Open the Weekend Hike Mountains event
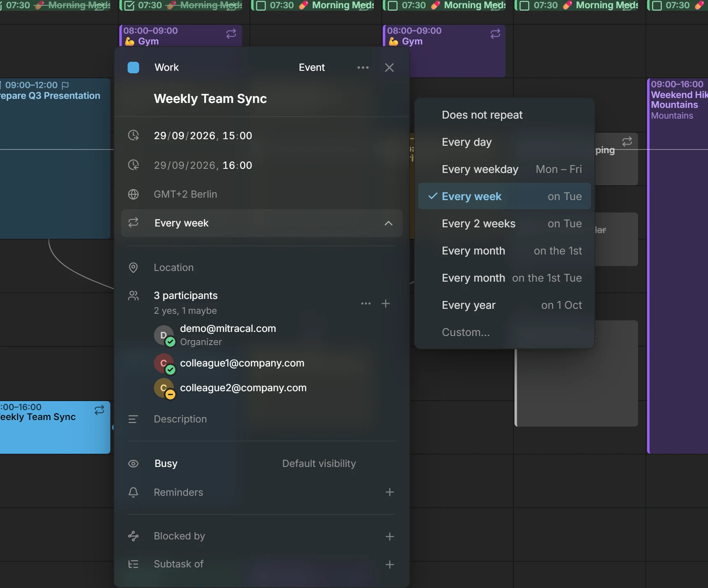Screen dimensions: 708x588 (678, 266)
